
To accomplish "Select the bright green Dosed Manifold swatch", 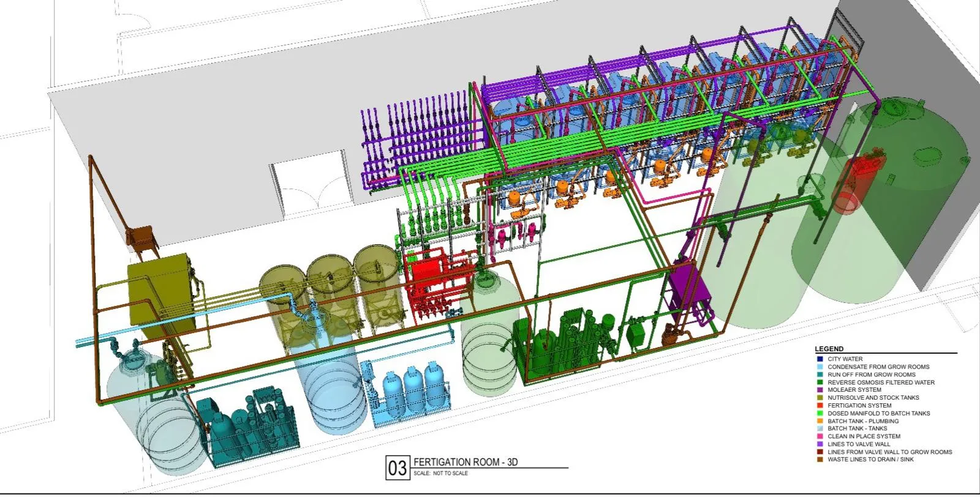I will tap(820, 413).
